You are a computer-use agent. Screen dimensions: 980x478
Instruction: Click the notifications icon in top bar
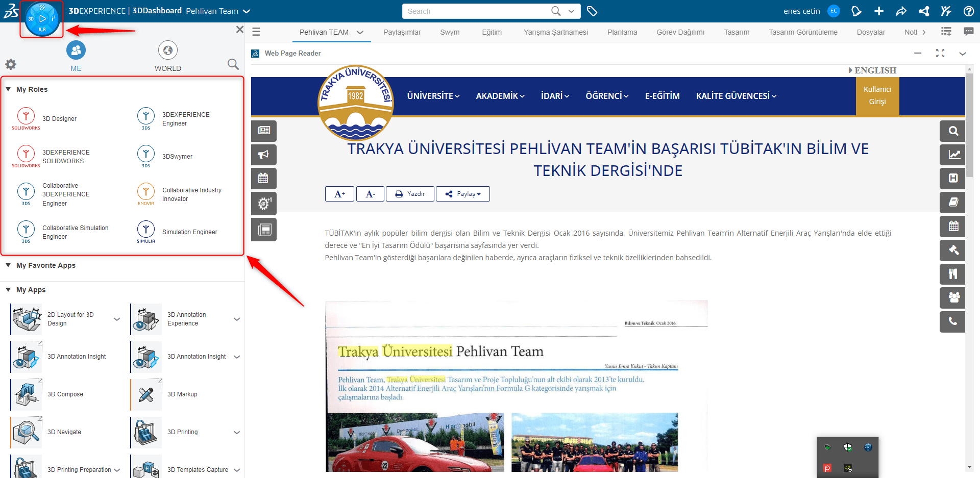click(x=856, y=11)
